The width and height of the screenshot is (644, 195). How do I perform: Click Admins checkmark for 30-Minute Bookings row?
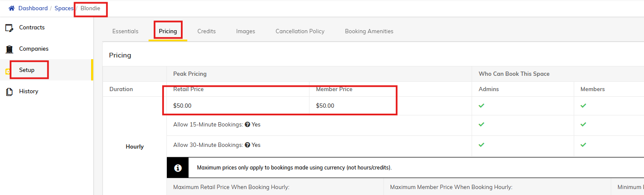[481, 145]
